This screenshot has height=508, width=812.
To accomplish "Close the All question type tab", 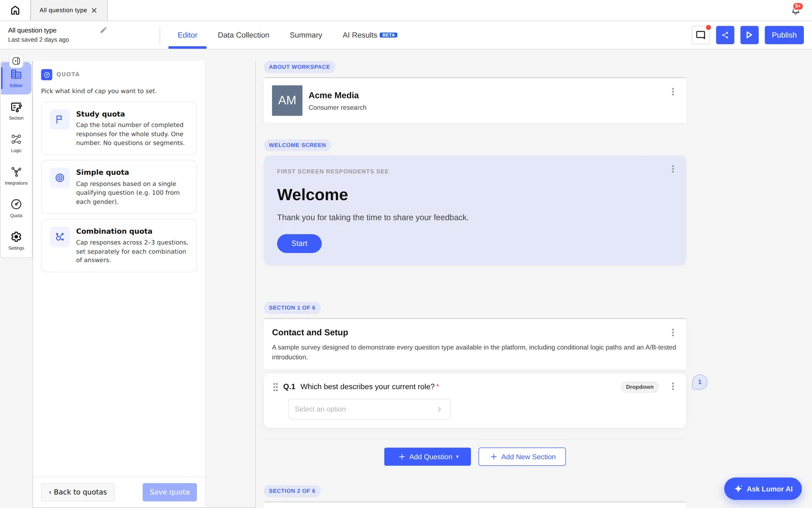I will tap(94, 10).
